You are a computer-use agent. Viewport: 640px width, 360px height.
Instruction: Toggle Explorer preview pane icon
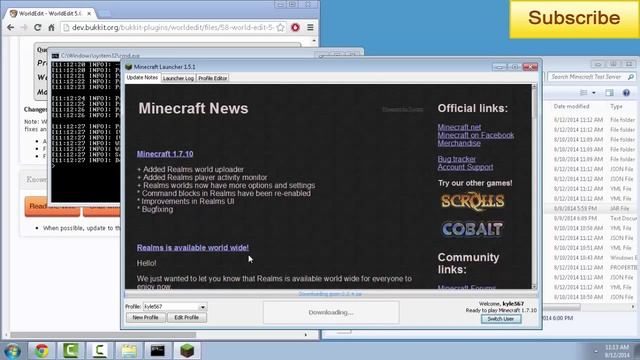609,93
